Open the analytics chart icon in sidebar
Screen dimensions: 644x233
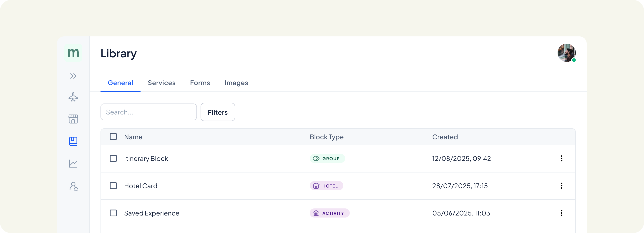tap(73, 164)
